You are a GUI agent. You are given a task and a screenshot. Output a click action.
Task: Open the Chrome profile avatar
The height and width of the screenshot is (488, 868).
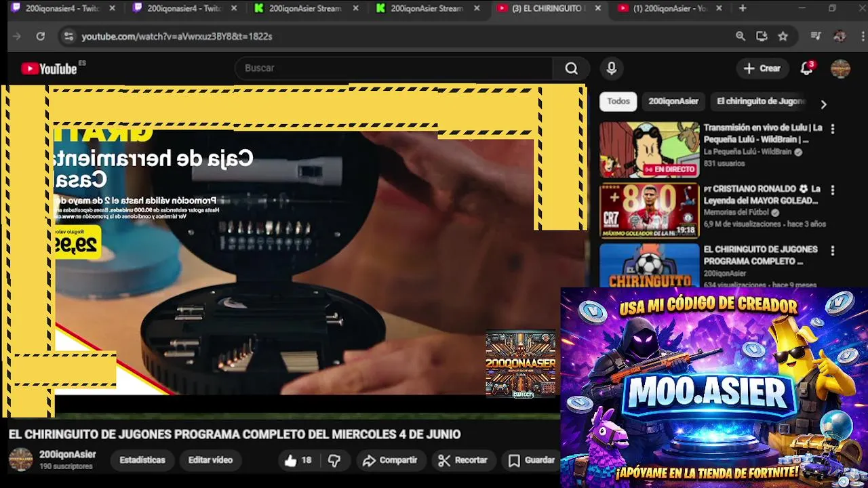pos(840,37)
